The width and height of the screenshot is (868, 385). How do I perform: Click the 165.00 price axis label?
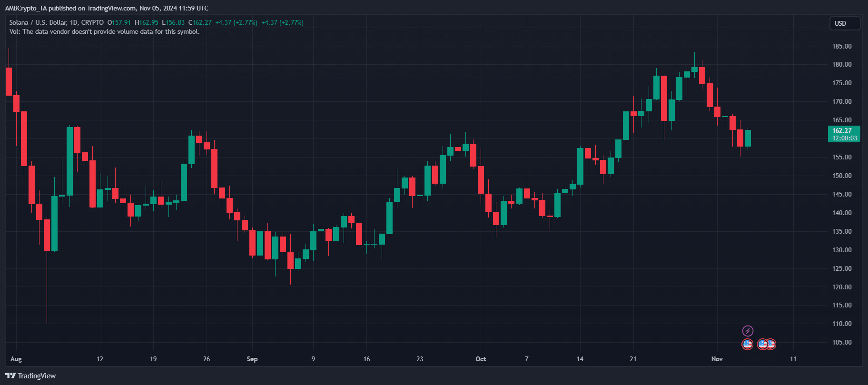(x=842, y=120)
